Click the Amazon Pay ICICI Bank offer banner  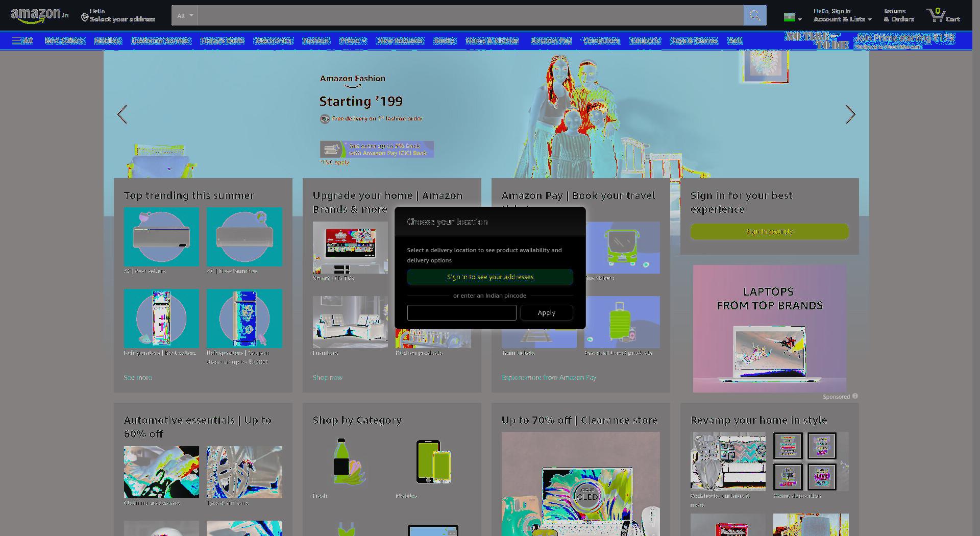pos(377,149)
